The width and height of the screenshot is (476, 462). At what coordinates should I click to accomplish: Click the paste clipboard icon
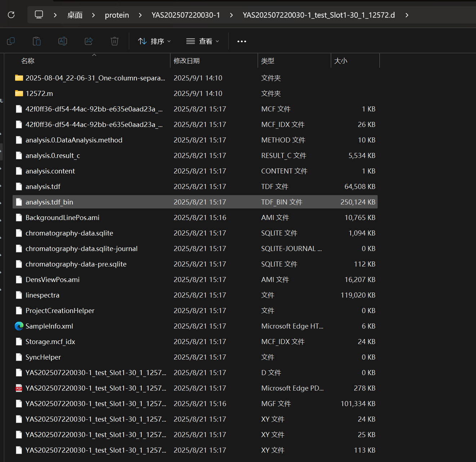tap(37, 41)
